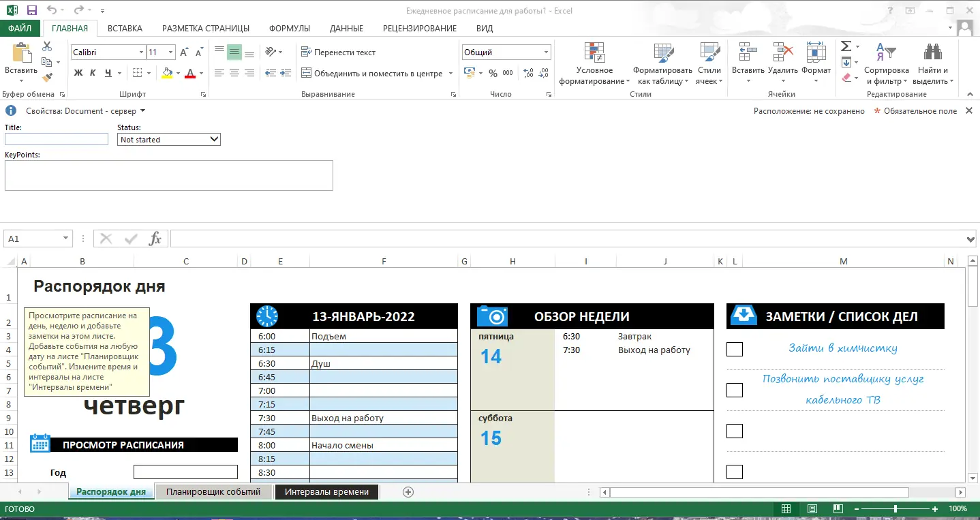Viewport: 980px width, 520px height.
Task: Redo the last undone action
Action: tap(78, 10)
